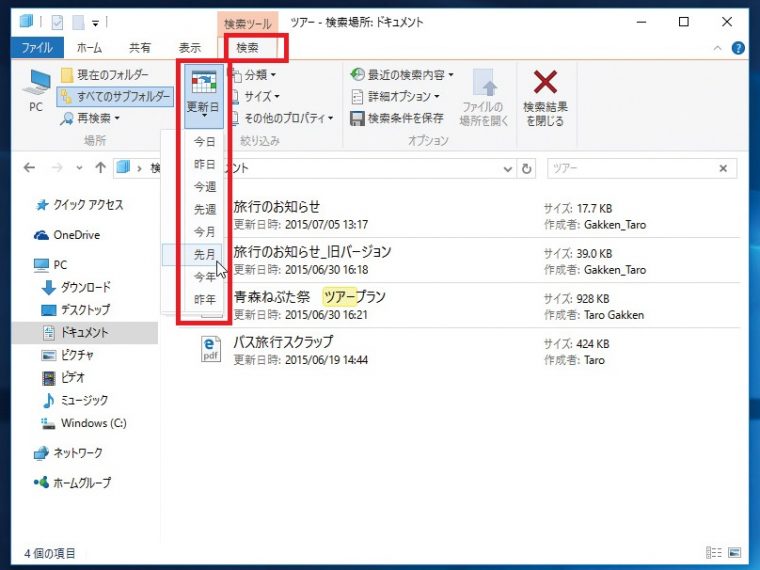Open ピクチャ folder in sidebar
The width and height of the screenshot is (760, 570).
click(67, 355)
